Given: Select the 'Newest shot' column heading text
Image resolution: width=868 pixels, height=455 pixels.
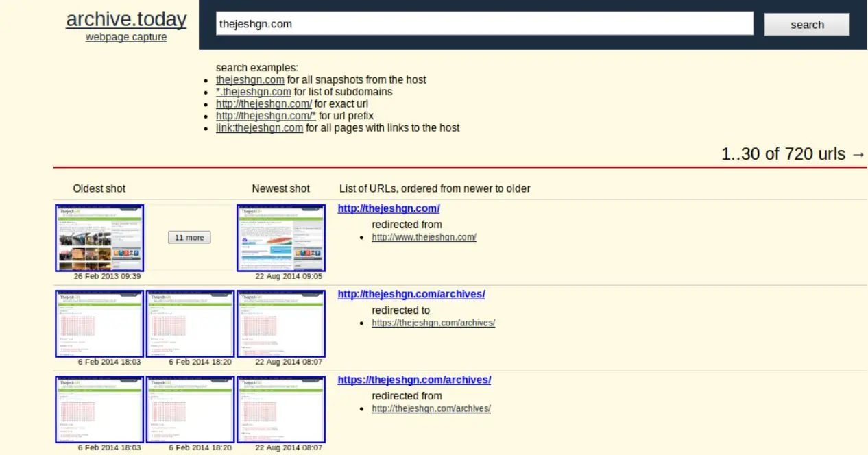Looking at the screenshot, I should click(x=280, y=188).
